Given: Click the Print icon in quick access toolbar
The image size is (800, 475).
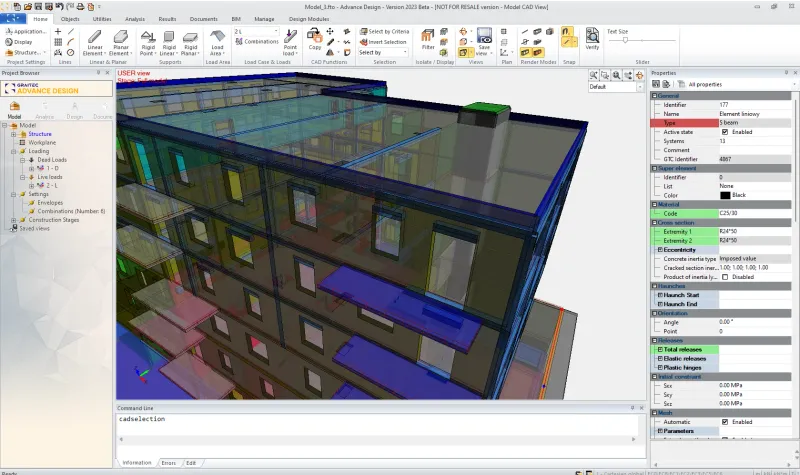Looking at the screenshot, I should pos(80,7).
